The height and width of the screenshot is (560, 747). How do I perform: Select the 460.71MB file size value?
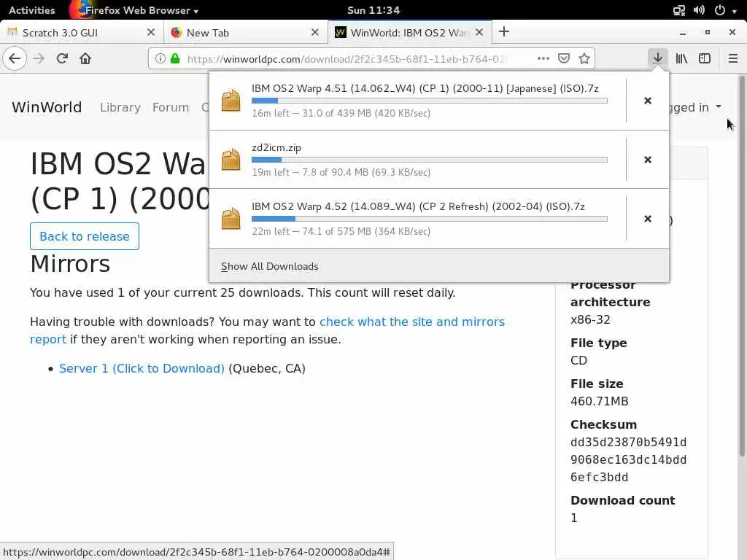pos(600,401)
